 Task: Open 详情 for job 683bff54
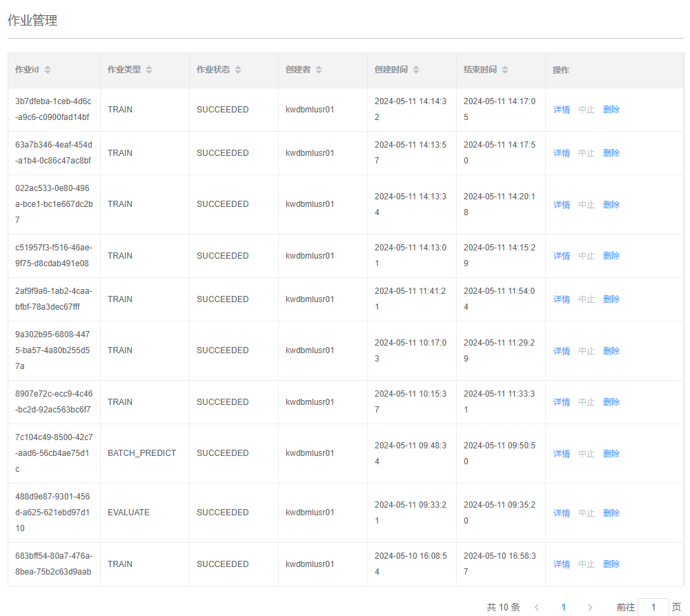coord(562,564)
